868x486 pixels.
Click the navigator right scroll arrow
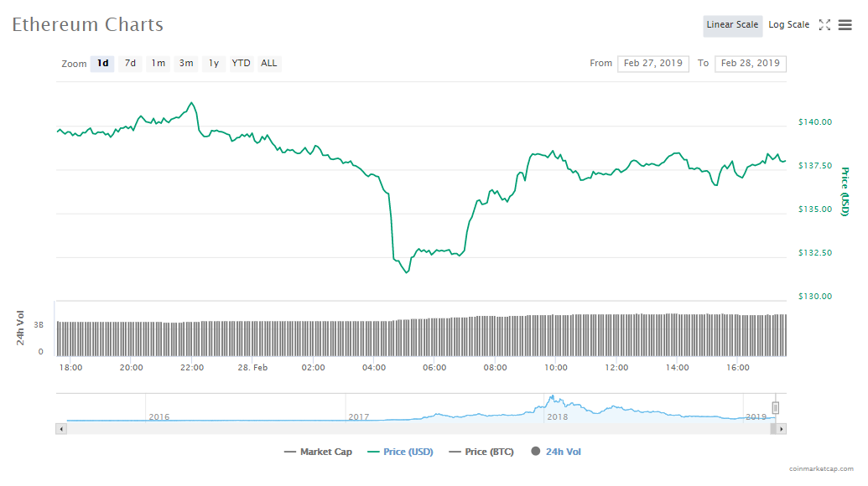click(781, 429)
